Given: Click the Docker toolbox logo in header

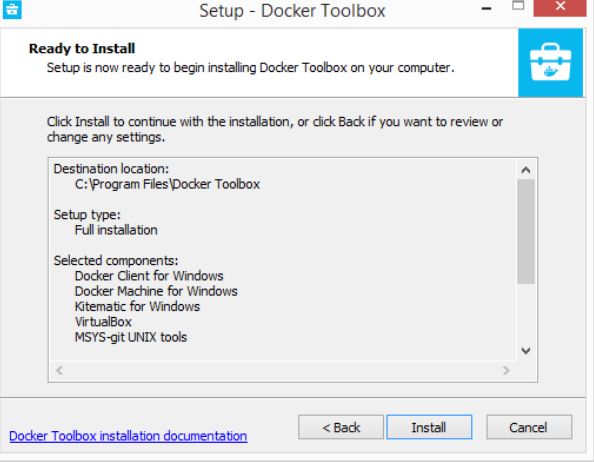Looking at the screenshot, I should pos(550,63).
